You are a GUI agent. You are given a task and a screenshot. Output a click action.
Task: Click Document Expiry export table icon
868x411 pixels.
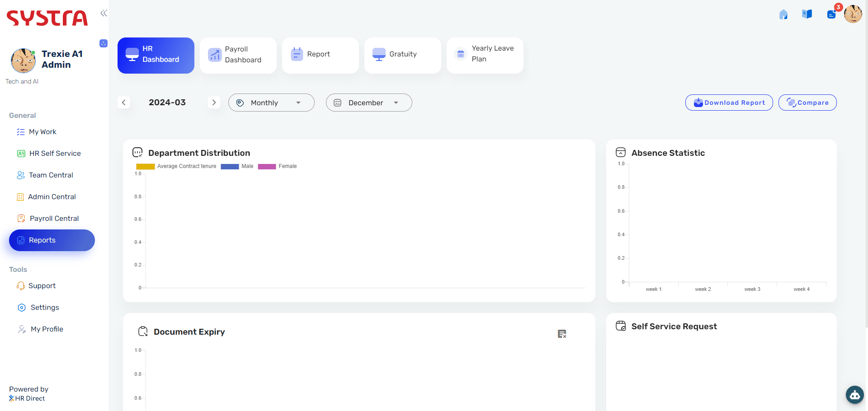(x=562, y=334)
